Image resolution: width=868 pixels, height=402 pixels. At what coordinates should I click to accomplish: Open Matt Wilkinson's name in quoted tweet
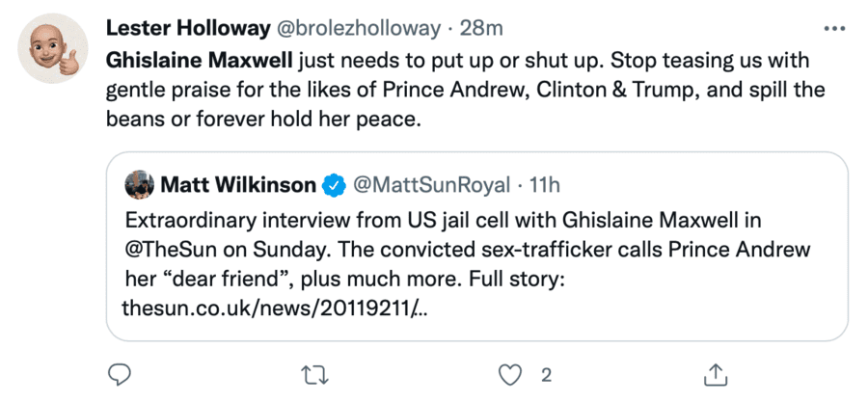pyautogui.click(x=237, y=184)
